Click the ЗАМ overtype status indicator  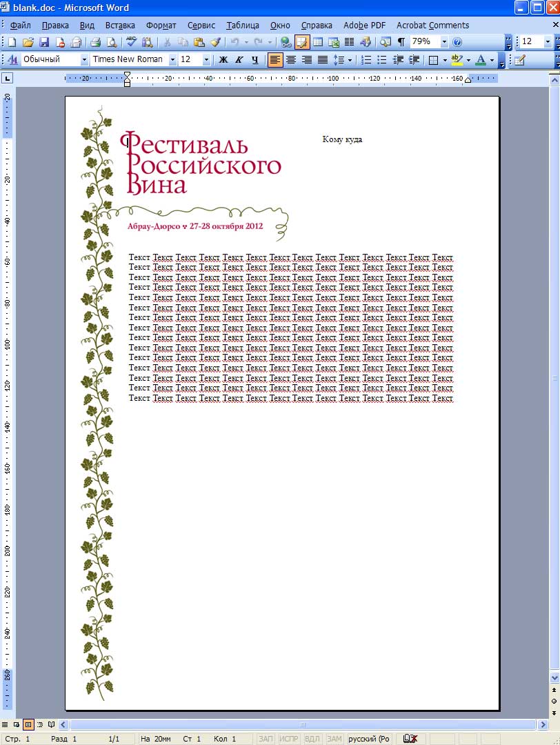334,739
